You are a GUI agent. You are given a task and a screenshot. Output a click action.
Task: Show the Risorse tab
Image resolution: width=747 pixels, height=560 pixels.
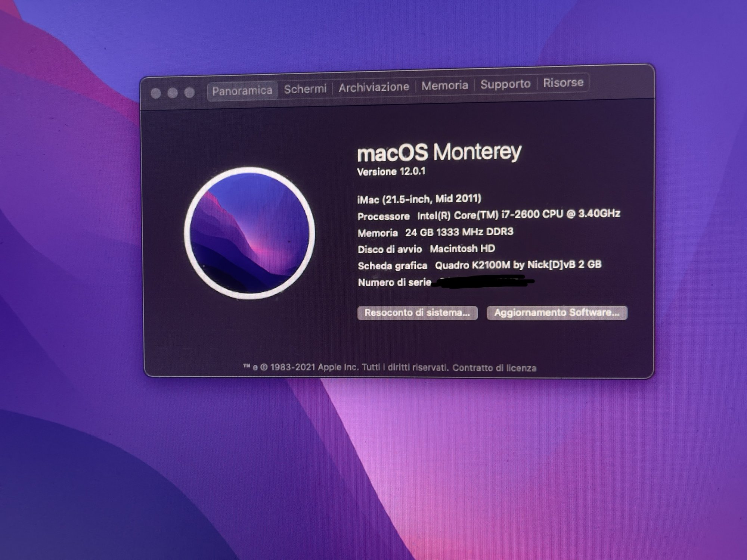[563, 83]
